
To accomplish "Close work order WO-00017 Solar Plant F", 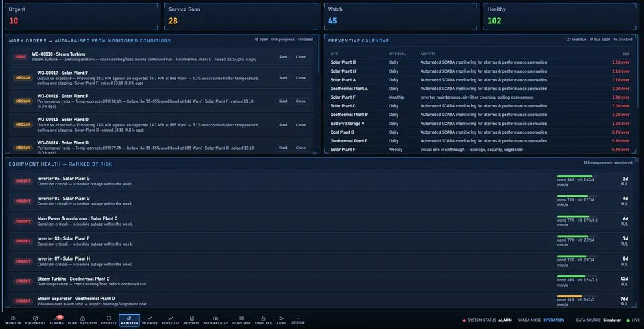I will point(301,77).
